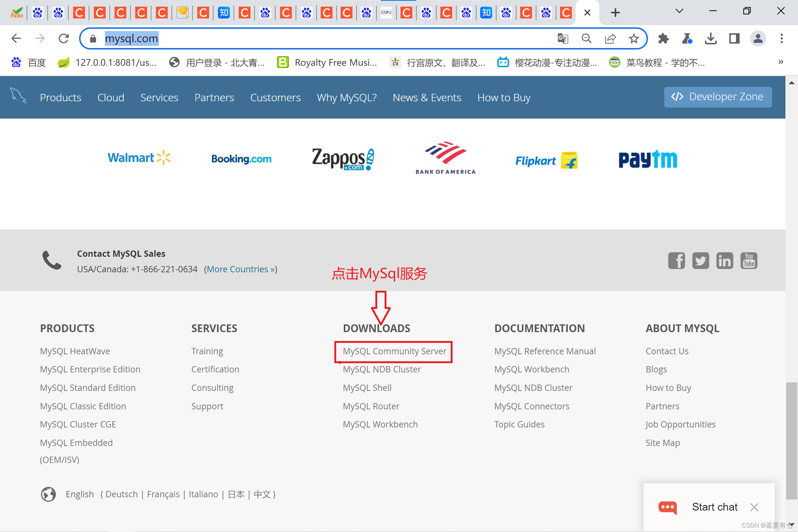Click the zoom magnifier icon in address bar
Screen dimensions: 798x532
[x=586, y=38]
